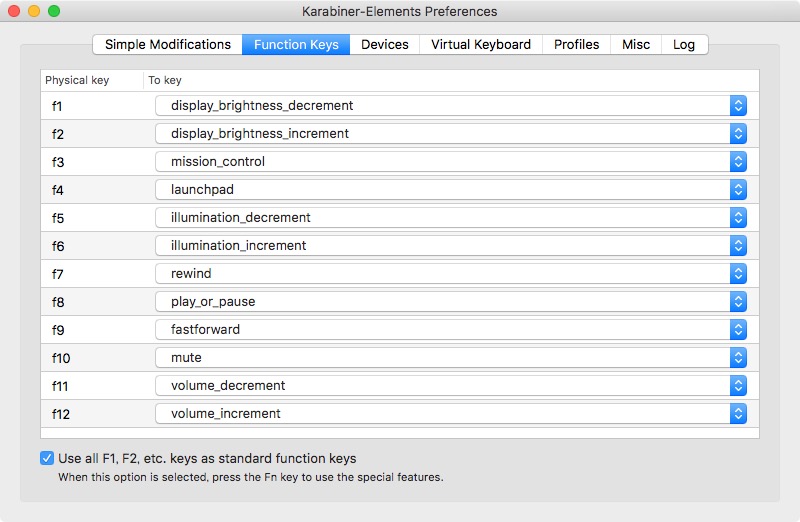Open the f4 launchpad dropdown

pyautogui.click(x=451, y=190)
